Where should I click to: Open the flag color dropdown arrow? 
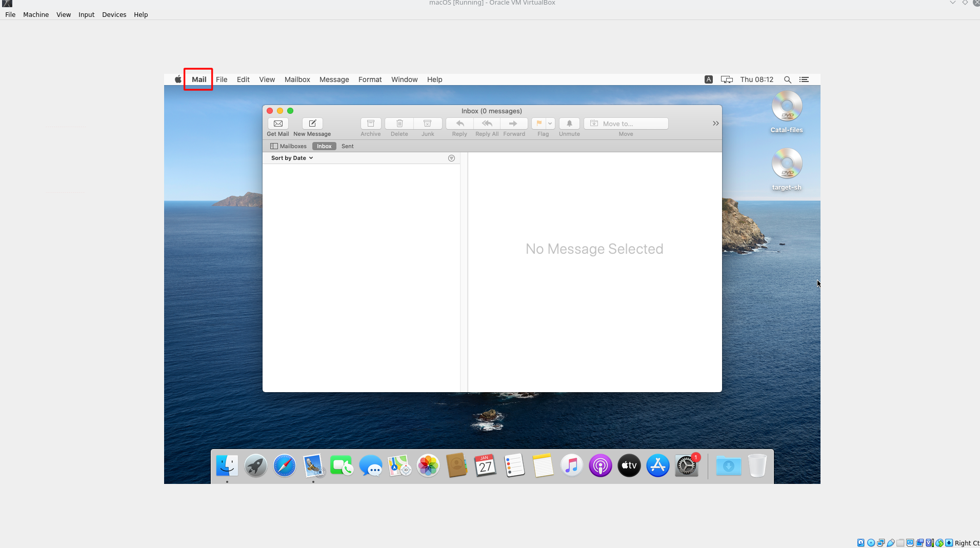click(x=550, y=124)
